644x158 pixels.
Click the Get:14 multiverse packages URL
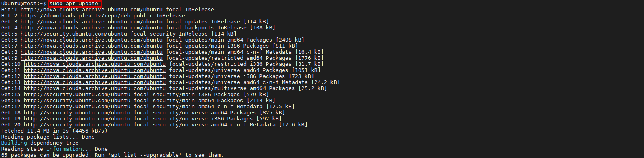(x=95, y=88)
